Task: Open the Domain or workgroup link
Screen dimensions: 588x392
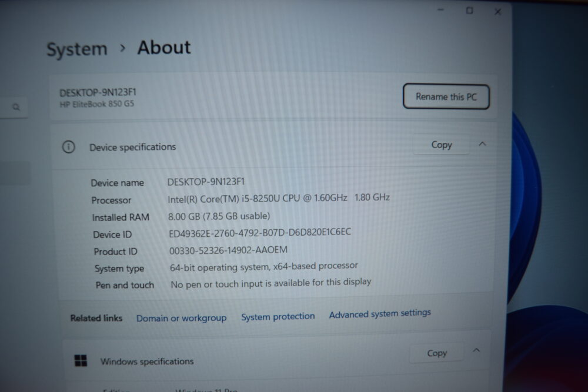Action: tap(181, 318)
